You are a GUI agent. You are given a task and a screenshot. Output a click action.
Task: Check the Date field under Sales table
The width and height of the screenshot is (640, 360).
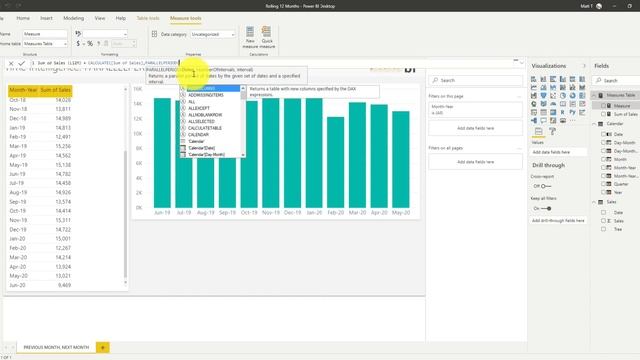[x=603, y=212]
